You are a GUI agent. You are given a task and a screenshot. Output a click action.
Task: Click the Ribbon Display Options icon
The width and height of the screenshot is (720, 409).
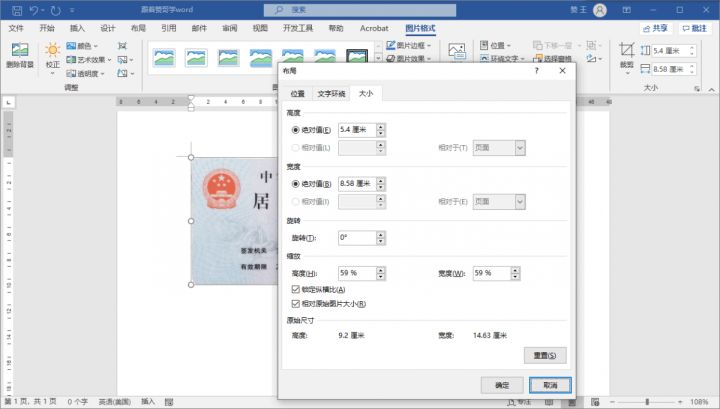pyautogui.click(x=626, y=10)
